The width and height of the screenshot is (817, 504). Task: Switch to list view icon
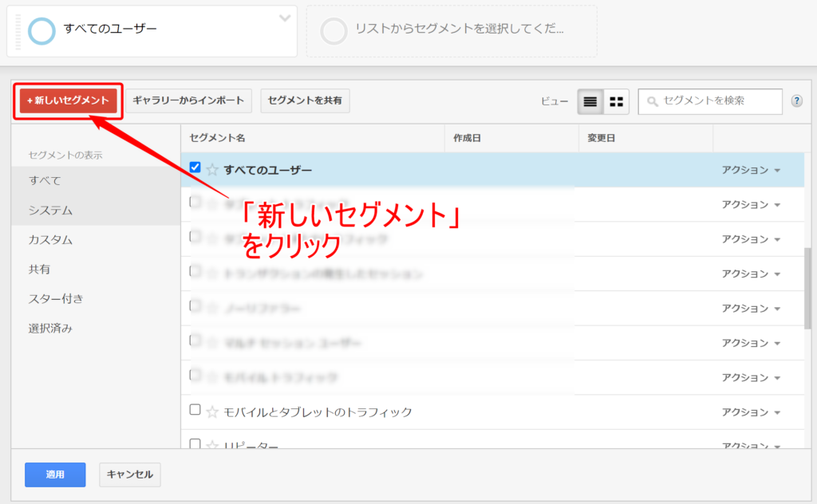(590, 101)
